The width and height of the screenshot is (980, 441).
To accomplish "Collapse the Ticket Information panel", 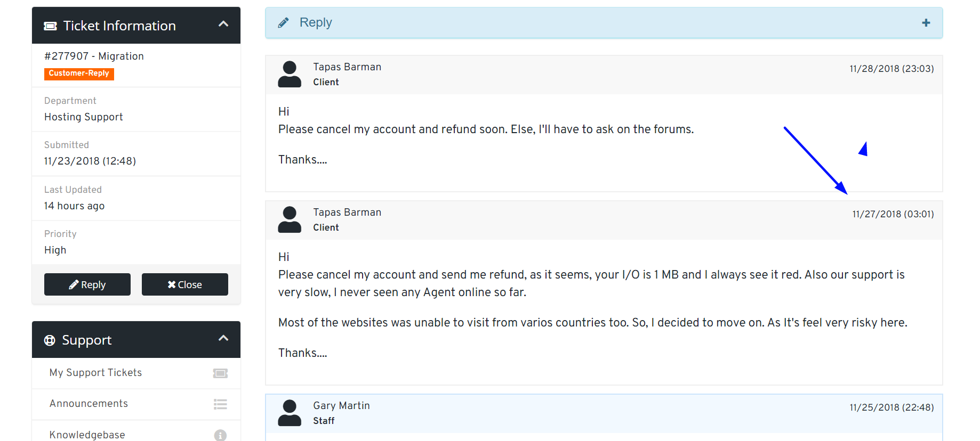I will [223, 24].
